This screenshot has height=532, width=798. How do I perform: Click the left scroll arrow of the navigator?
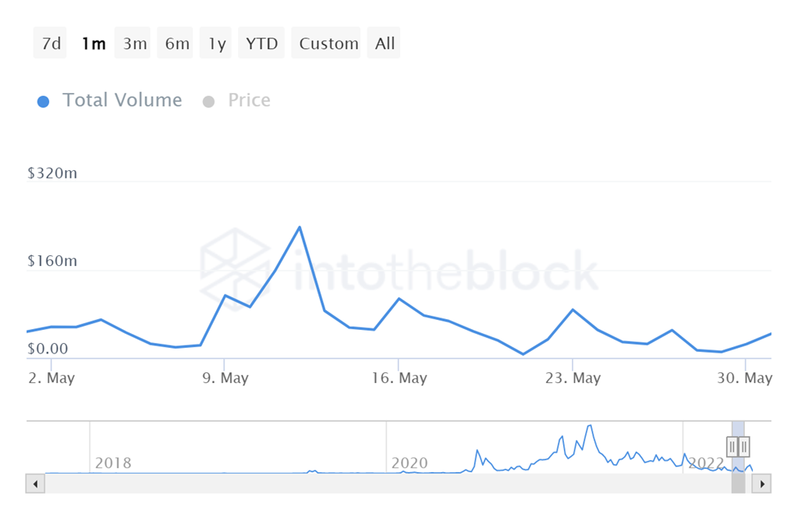pos(35,484)
